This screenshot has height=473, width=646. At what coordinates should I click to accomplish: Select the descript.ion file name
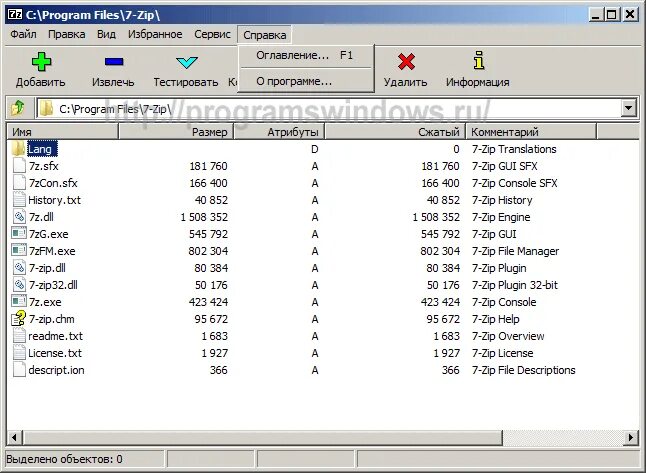click(56, 370)
